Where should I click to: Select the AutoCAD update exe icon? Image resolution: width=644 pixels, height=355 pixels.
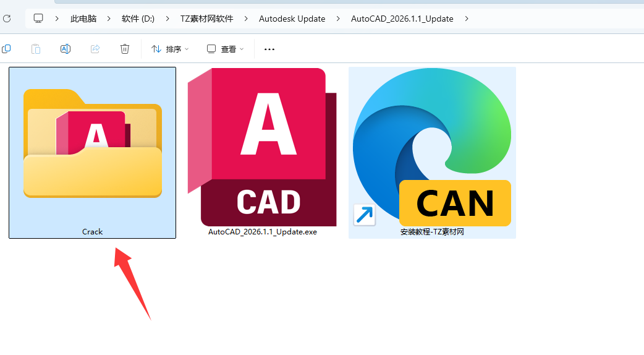(x=262, y=147)
